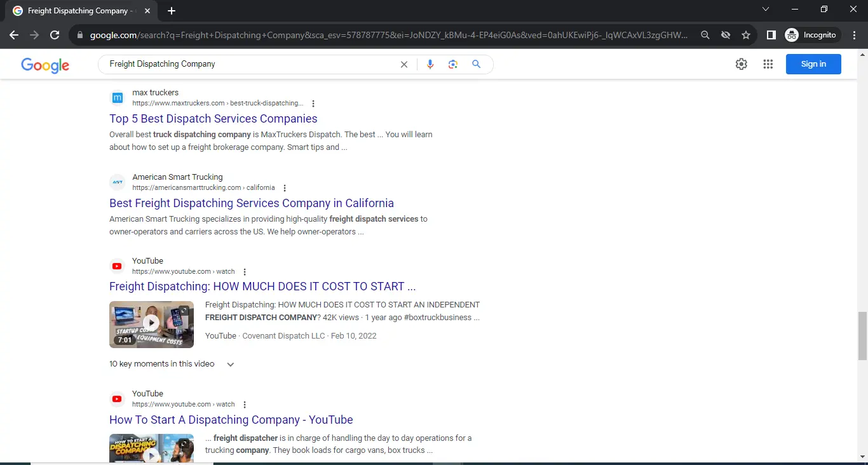The image size is (868, 465).
Task: Click third-party cookies blocked eye icon
Action: (726, 36)
